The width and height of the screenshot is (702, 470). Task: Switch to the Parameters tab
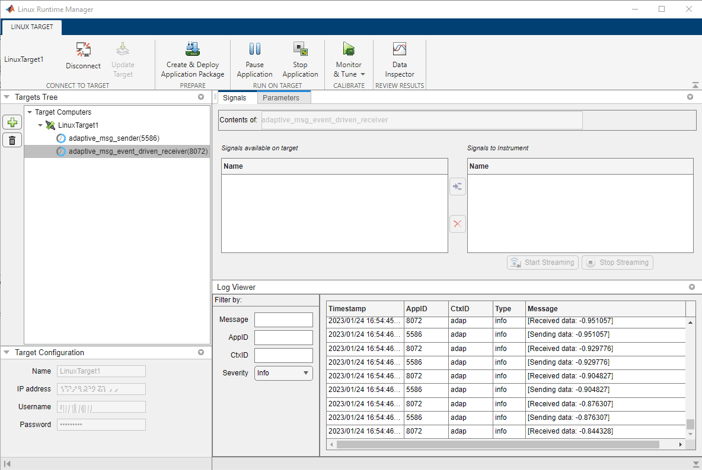281,98
